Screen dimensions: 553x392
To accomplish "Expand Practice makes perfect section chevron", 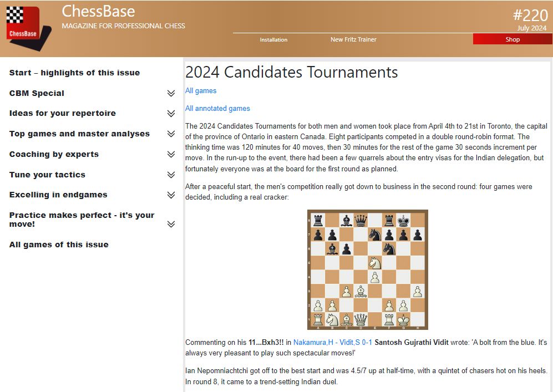I will pyautogui.click(x=171, y=224).
